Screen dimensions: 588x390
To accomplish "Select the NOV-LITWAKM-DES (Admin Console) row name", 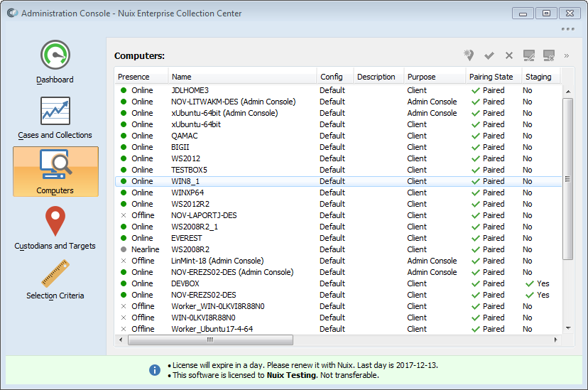I will coord(233,102).
